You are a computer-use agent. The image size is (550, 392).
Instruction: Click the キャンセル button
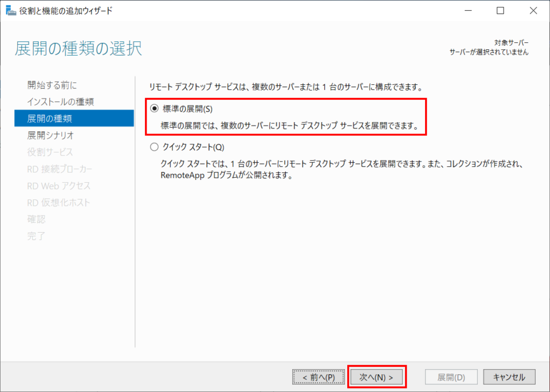point(509,377)
